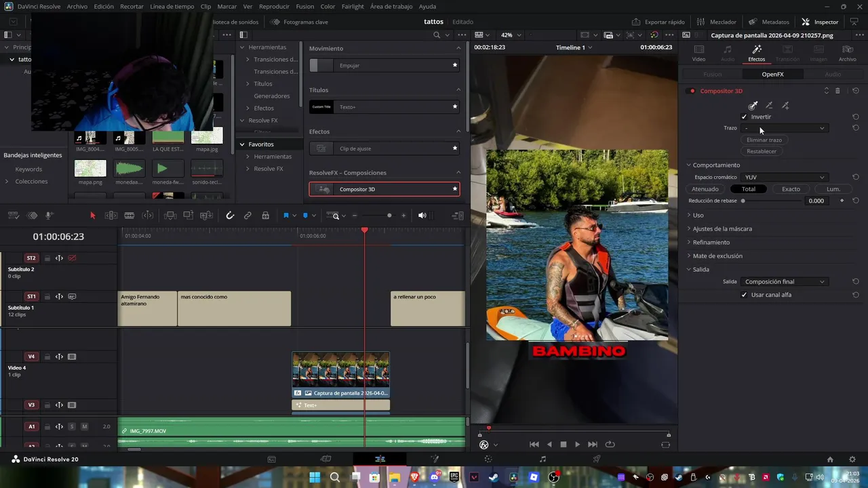Click the blue marker icon
The image size is (868, 488).
coord(305,216)
